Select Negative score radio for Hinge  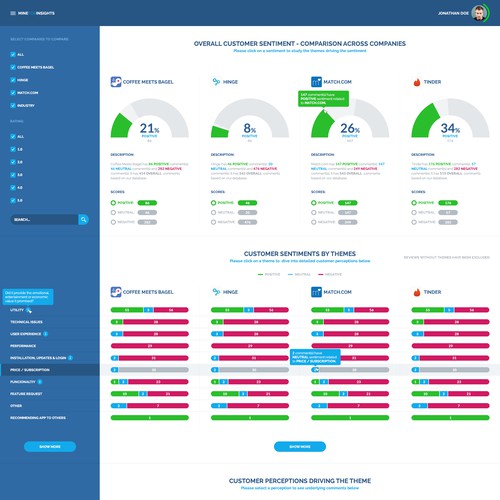click(x=213, y=222)
